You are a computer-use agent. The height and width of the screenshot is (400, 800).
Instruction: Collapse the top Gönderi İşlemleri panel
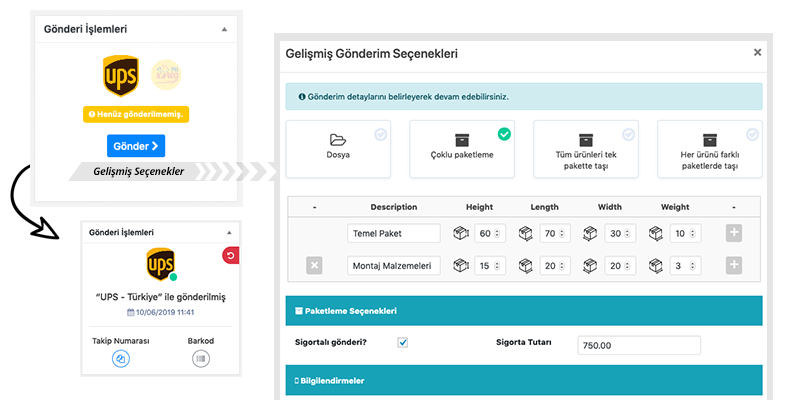pos(224,30)
